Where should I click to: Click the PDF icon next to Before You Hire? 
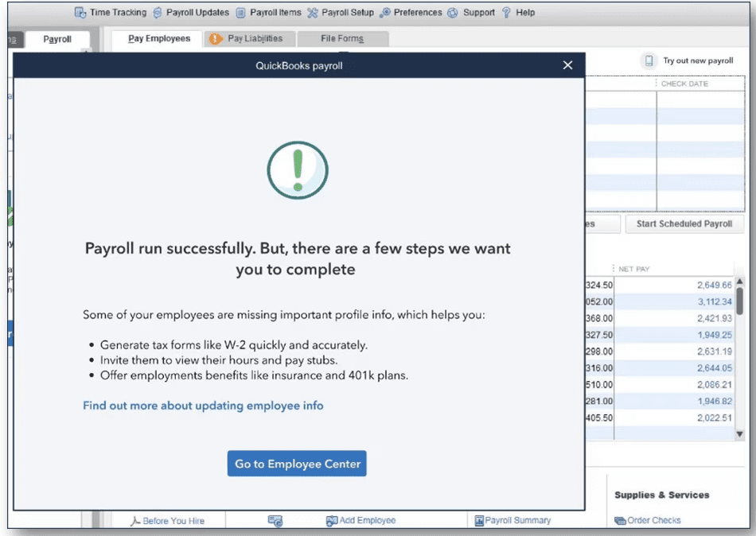point(135,521)
